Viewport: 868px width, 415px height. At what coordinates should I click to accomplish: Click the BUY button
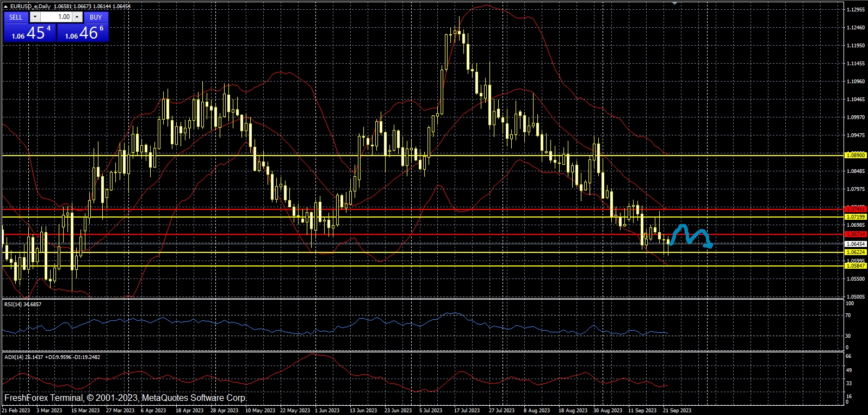tap(96, 17)
